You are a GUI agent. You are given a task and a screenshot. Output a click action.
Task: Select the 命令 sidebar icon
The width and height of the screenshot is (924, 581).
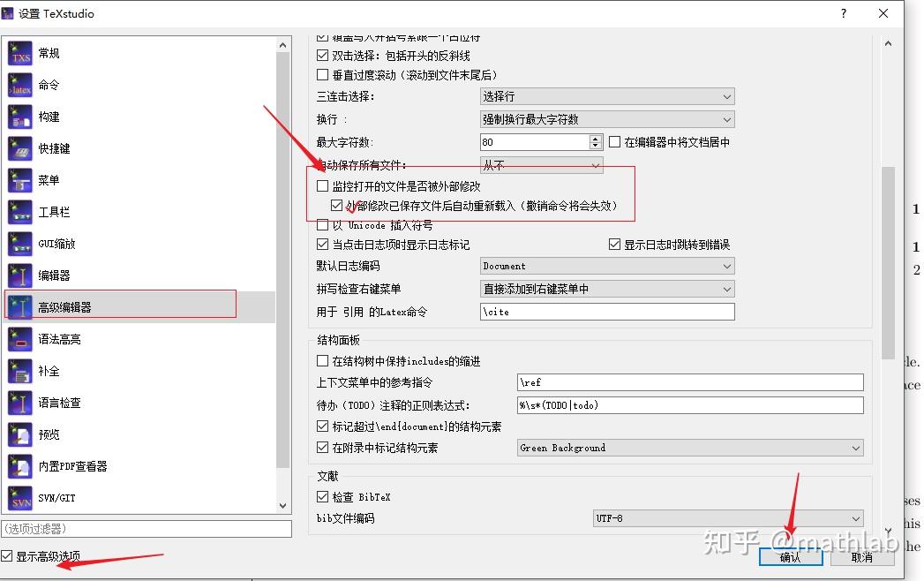pyautogui.click(x=19, y=85)
